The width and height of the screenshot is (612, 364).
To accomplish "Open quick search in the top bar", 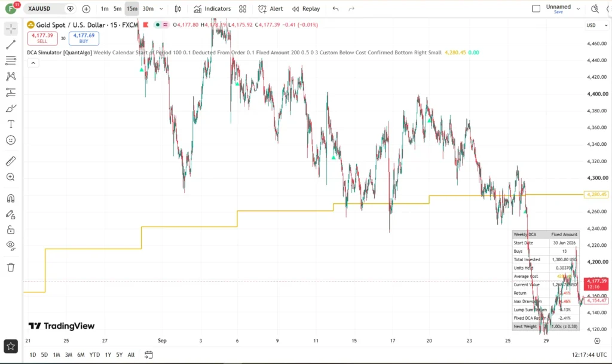I will tap(595, 8).
